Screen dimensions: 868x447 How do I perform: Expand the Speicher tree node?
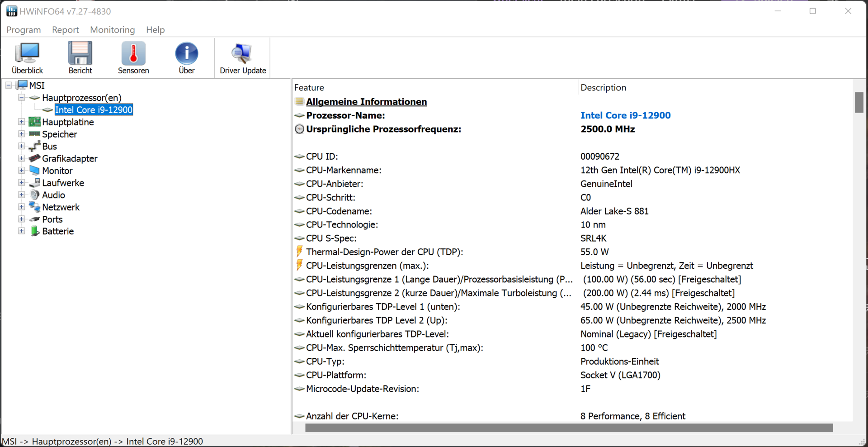click(21, 134)
